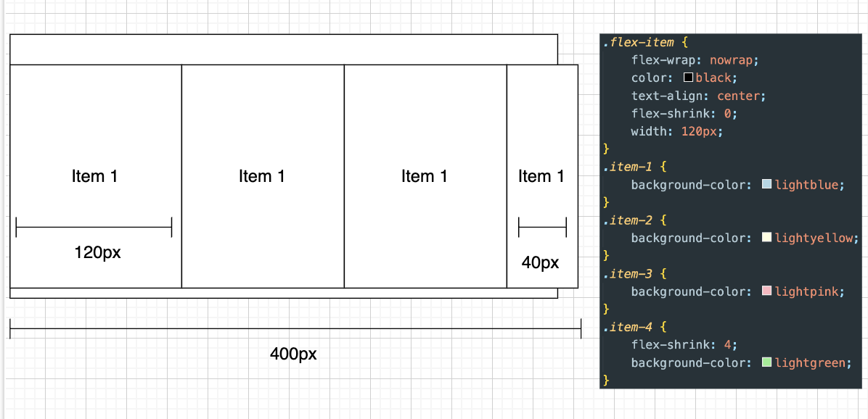This screenshot has width=868, height=419.
Task: Click the 'nowrap' value in code
Action: click(x=732, y=60)
